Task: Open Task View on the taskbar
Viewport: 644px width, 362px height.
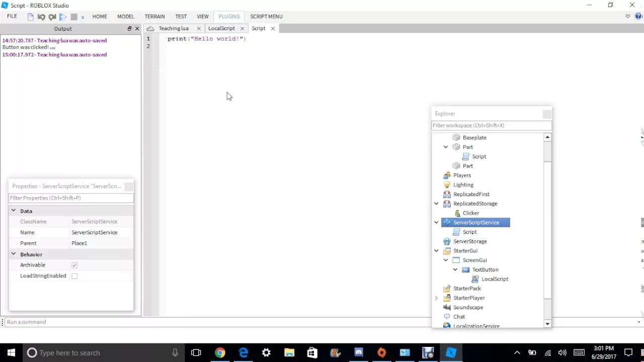Action: point(196,352)
